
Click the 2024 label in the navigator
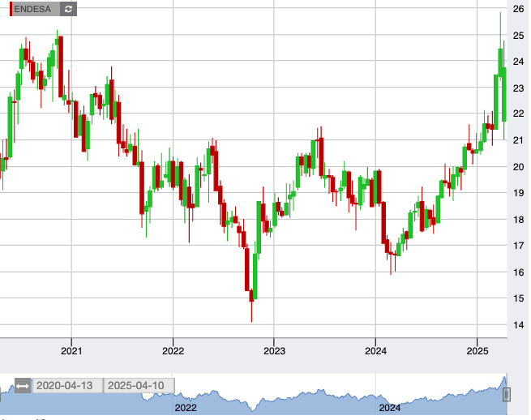[x=389, y=407]
